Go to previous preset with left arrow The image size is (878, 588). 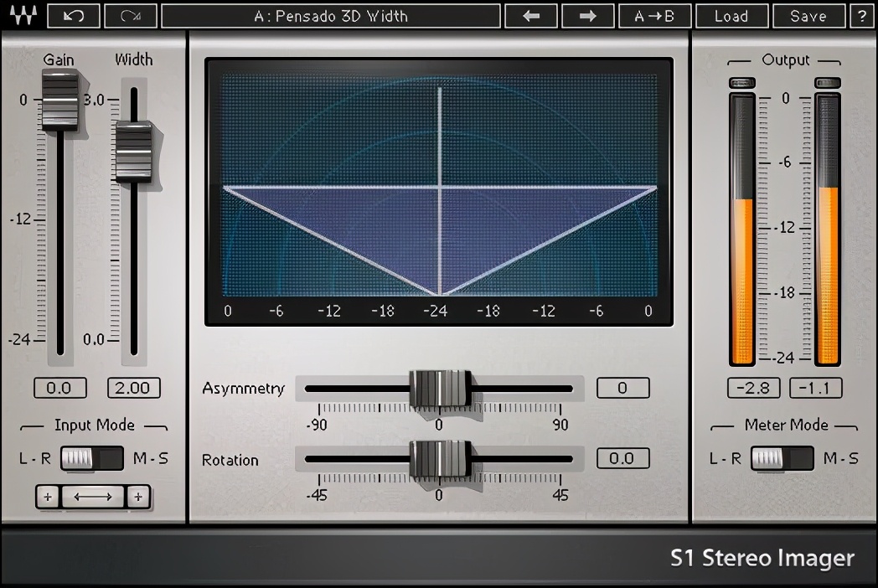pyautogui.click(x=531, y=16)
